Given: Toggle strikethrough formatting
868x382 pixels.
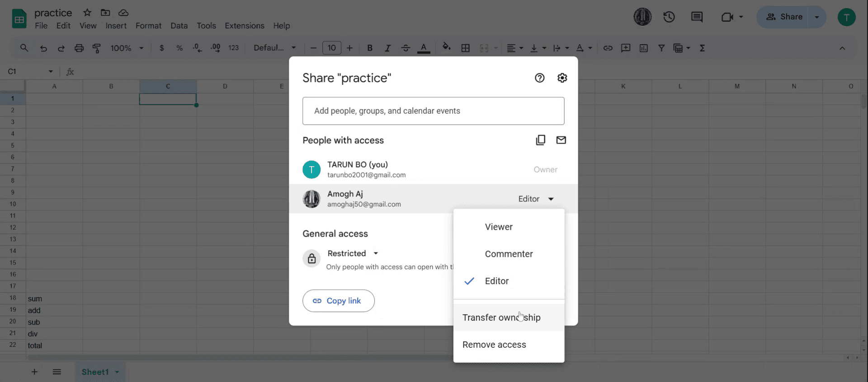Looking at the screenshot, I should 406,48.
